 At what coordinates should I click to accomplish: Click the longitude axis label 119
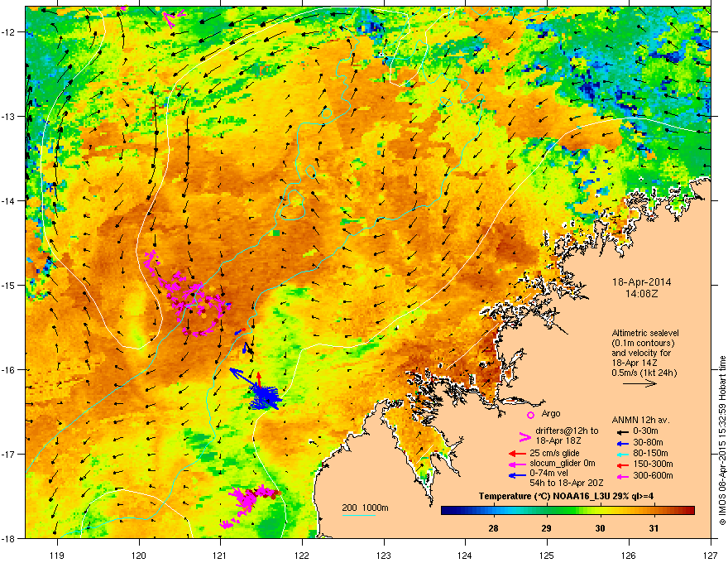57,555
